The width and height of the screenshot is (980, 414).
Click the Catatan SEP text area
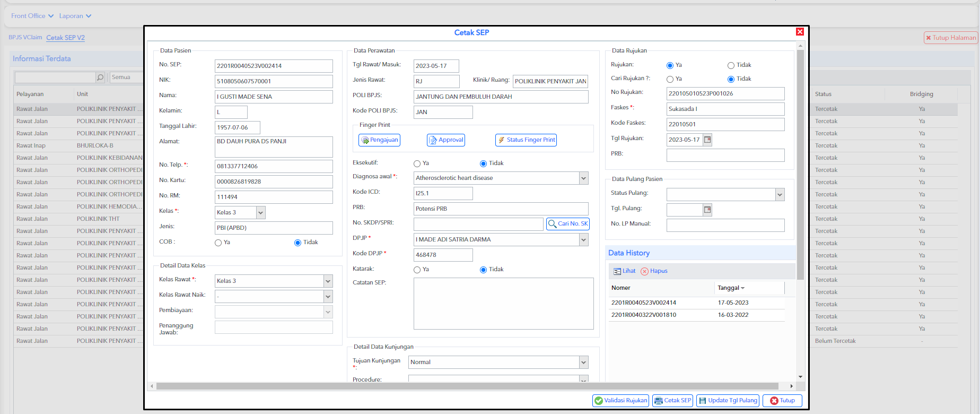coord(503,304)
